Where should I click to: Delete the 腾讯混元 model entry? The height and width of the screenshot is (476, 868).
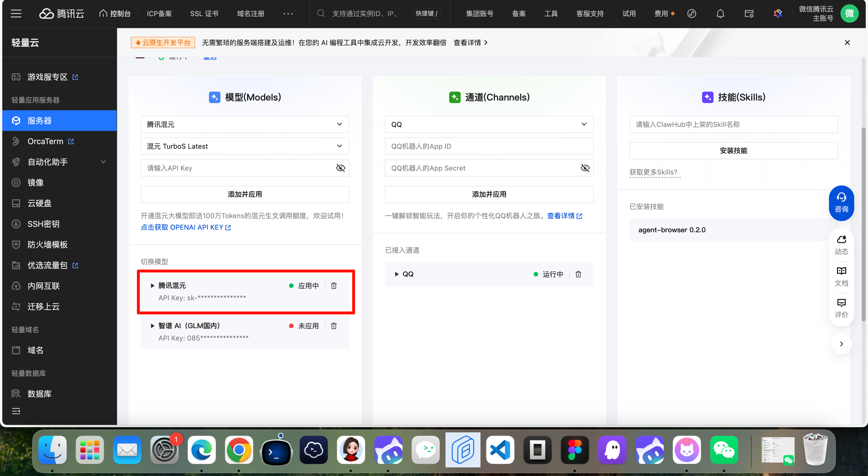(334, 286)
